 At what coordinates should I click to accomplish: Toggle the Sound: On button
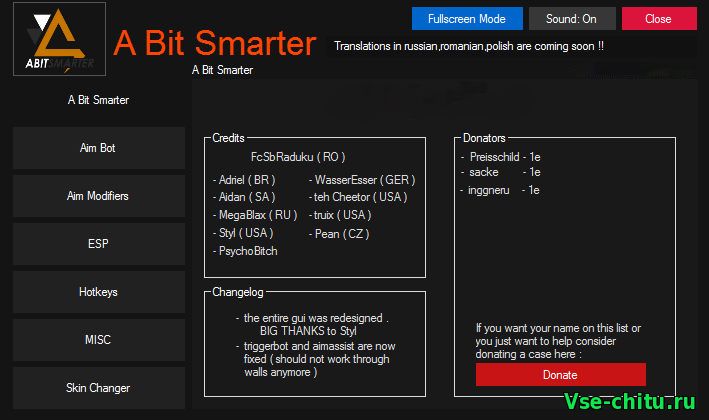(x=572, y=19)
